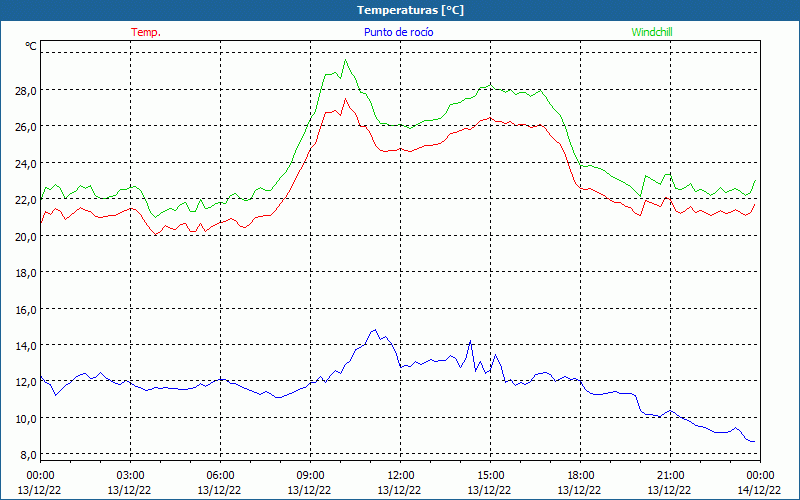Click the 15:00 time axis label

490,476
